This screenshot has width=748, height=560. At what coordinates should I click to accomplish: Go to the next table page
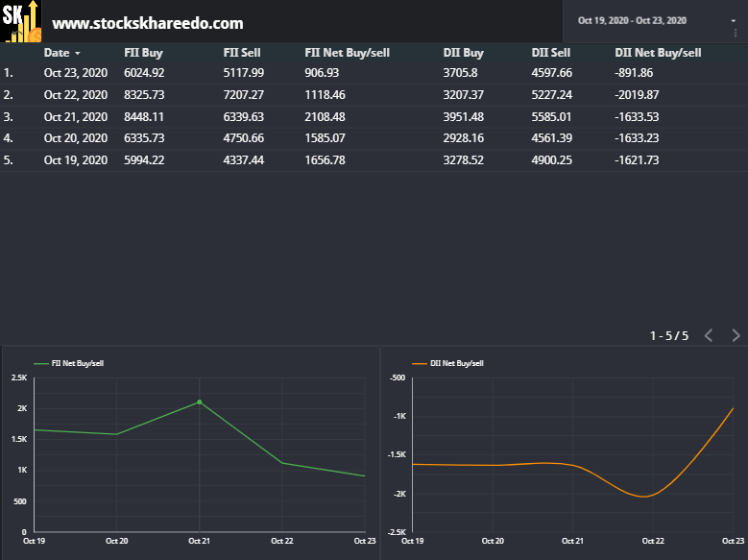(736, 335)
